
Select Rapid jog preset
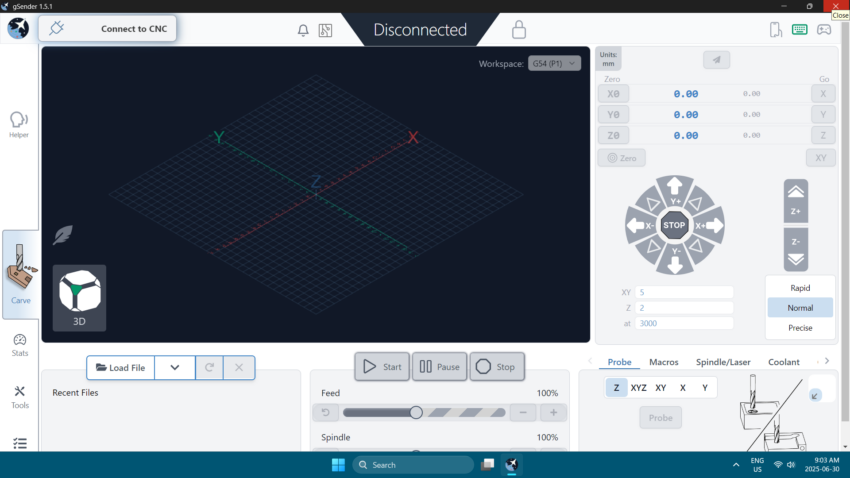tap(800, 288)
